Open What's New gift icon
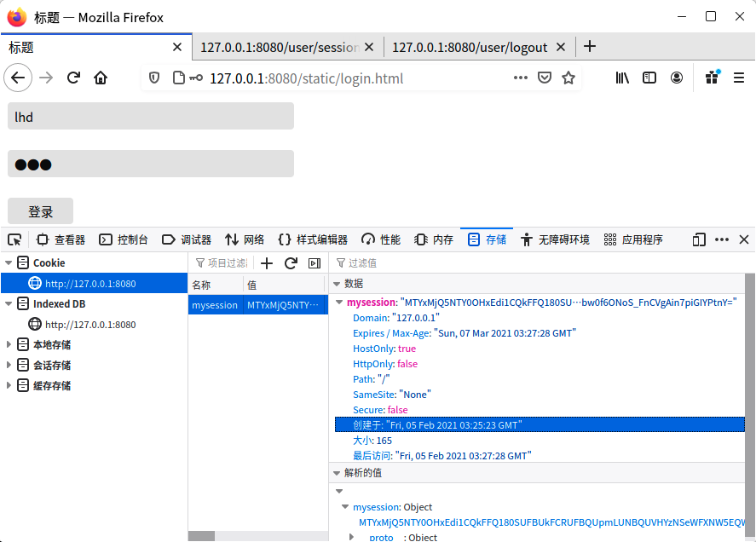756x542 pixels. [713, 78]
